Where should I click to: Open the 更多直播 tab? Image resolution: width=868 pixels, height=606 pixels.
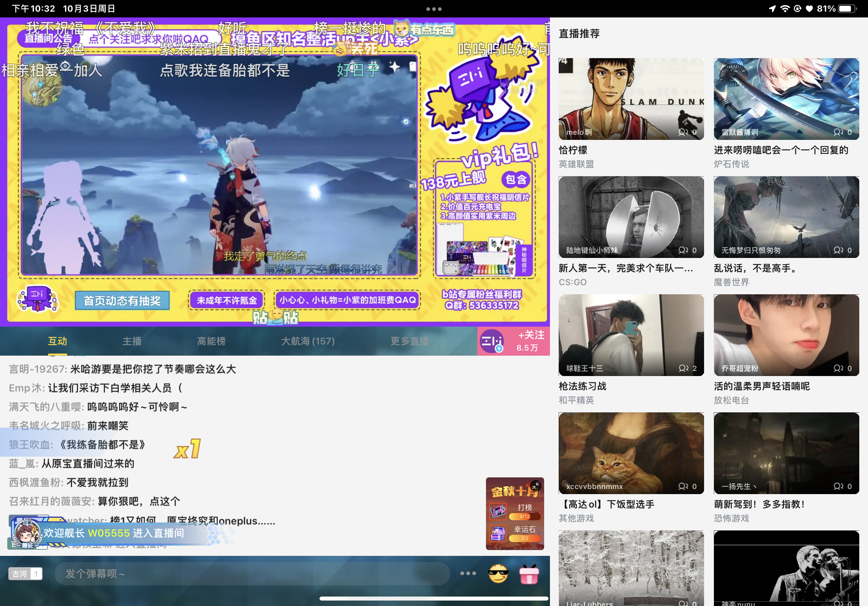pyautogui.click(x=409, y=341)
